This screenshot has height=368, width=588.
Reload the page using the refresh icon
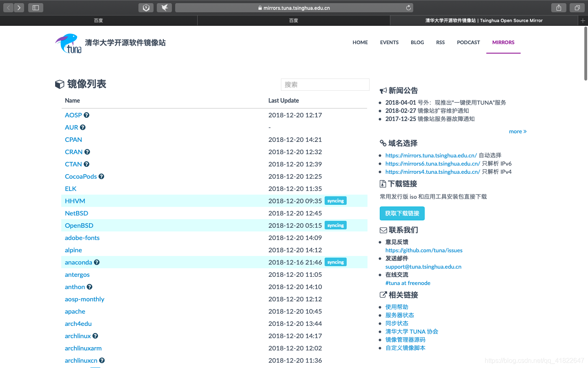tap(408, 8)
